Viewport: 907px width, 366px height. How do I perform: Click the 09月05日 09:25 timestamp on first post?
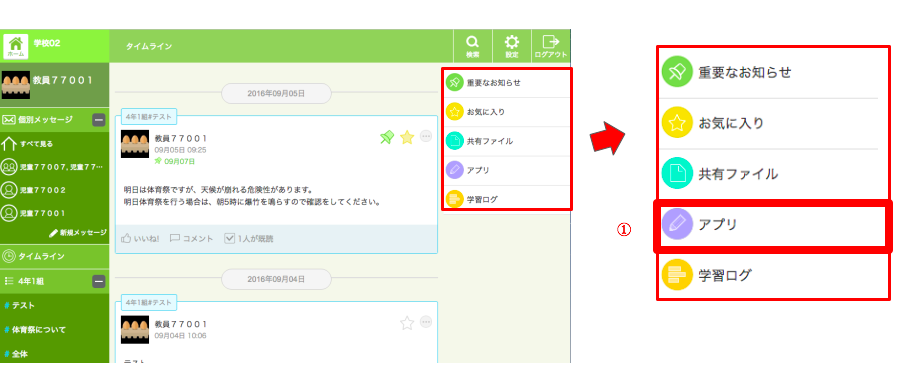point(180,150)
